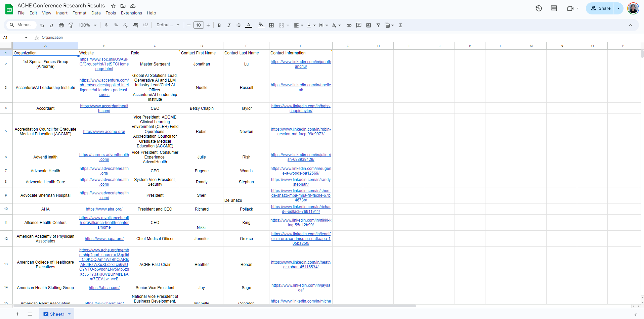Toggle strikethrough formatting
The height and width of the screenshot is (319, 644).
pyautogui.click(x=239, y=25)
